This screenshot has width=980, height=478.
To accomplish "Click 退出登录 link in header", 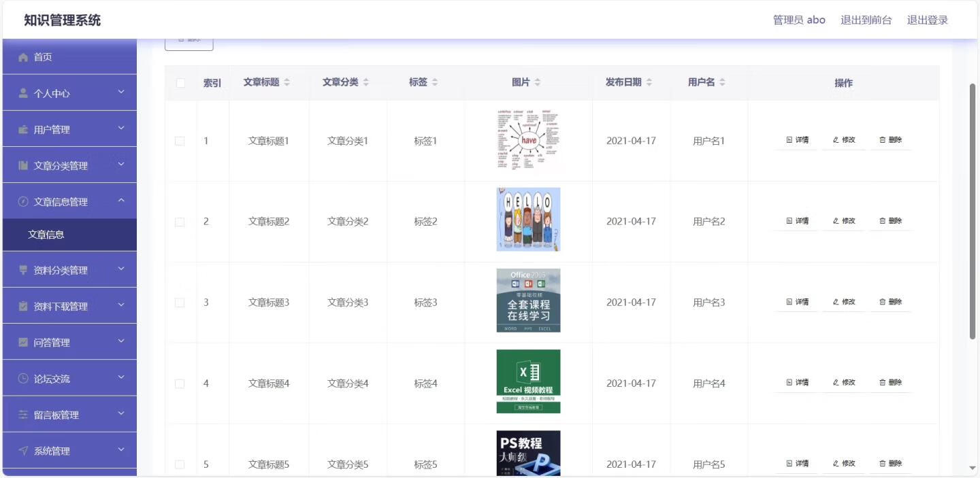I will (x=927, y=20).
